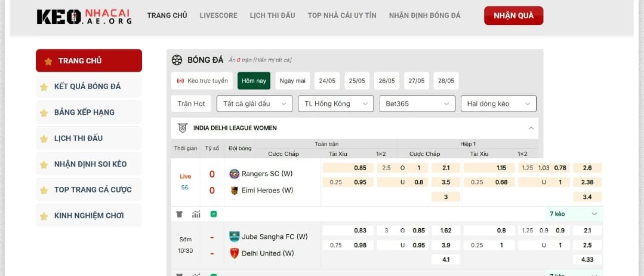Viewport: 644px width, 276px height.
Task: Click the KEO NHACAI site logo
Action: click(84, 16)
